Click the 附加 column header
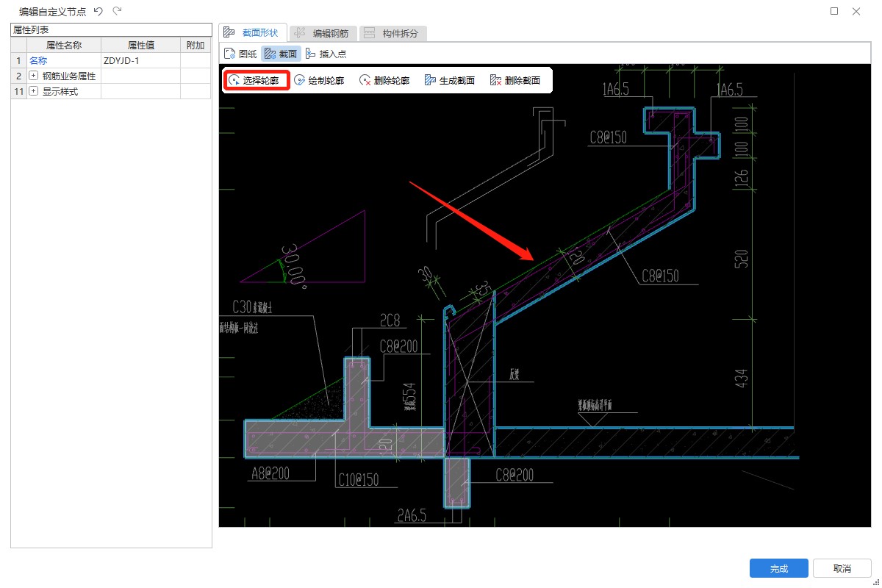 [196, 45]
